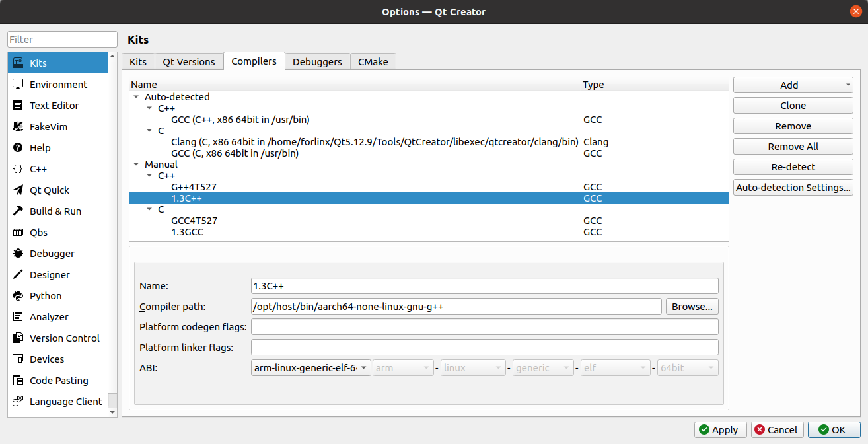Select the 1.3C++ compiler row
Image resolution: width=868 pixels, height=444 pixels.
tap(429, 198)
